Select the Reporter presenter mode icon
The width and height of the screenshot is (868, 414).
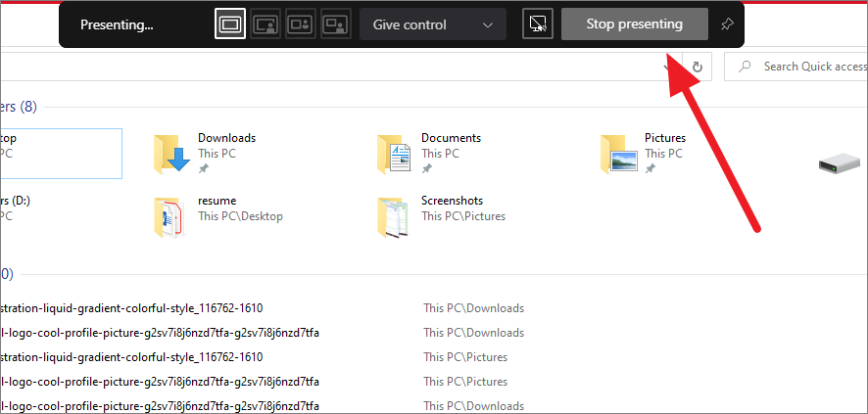(x=336, y=24)
